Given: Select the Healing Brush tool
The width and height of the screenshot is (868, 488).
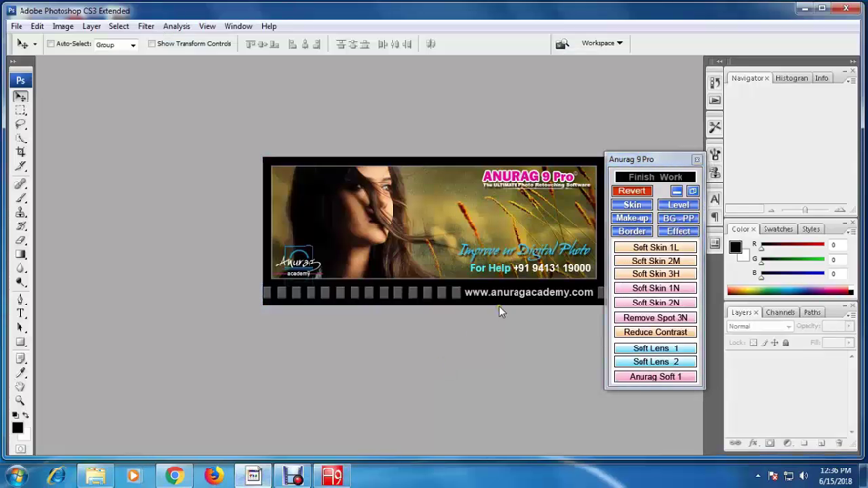Looking at the screenshot, I should (x=21, y=183).
